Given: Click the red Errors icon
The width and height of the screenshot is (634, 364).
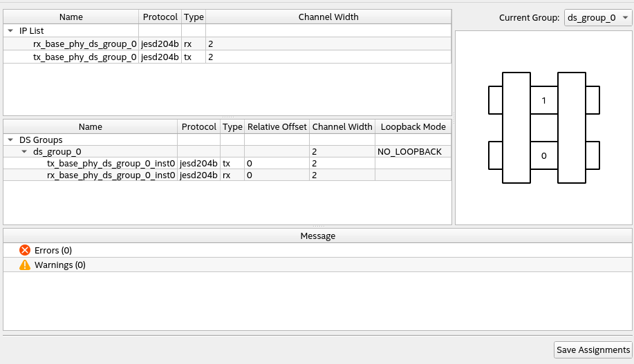Looking at the screenshot, I should click(x=25, y=250).
